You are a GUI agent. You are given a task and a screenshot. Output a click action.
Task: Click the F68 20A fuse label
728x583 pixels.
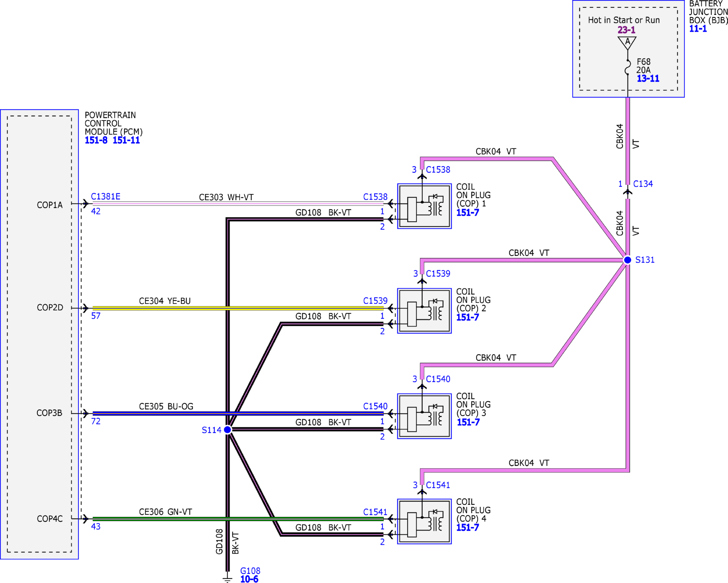tap(644, 66)
